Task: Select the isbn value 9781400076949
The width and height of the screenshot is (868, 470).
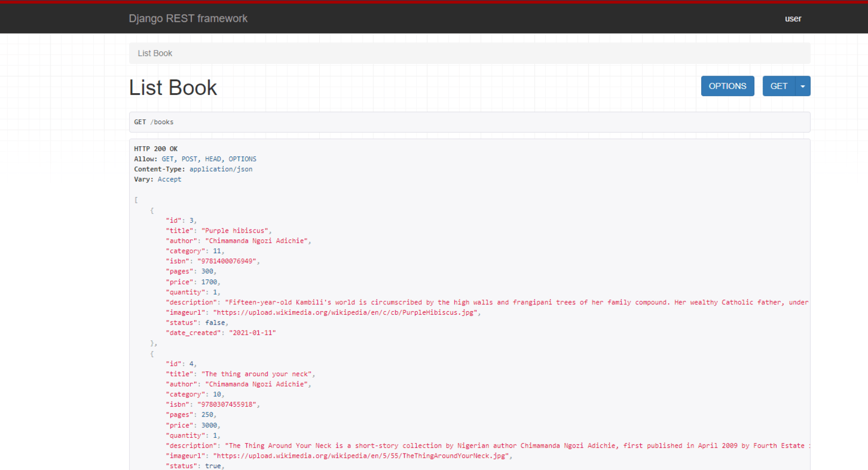Action: click(228, 261)
